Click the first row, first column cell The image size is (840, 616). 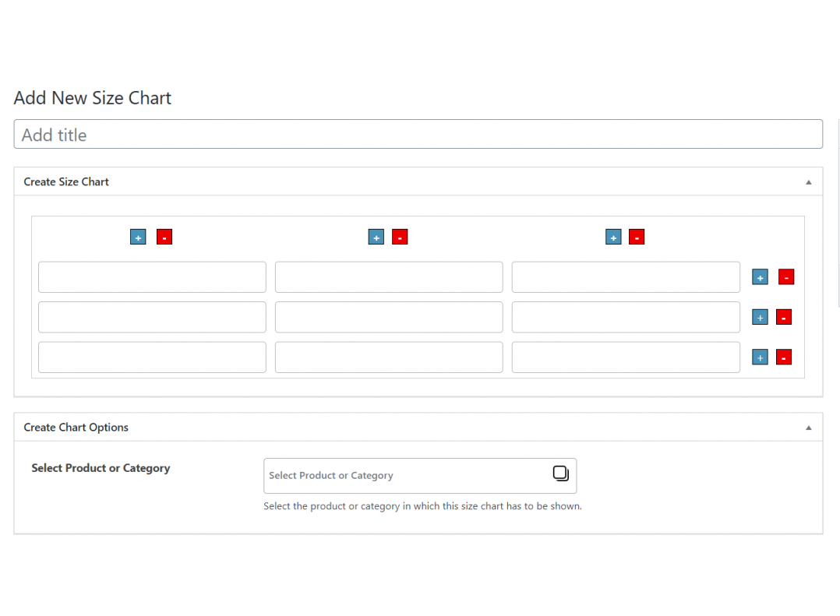coord(152,277)
